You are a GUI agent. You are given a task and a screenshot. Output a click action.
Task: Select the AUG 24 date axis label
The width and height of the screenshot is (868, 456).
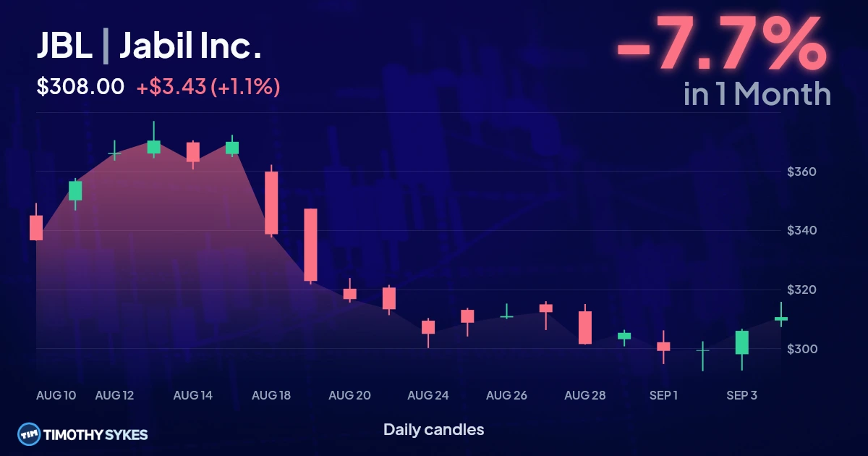pyautogui.click(x=428, y=395)
